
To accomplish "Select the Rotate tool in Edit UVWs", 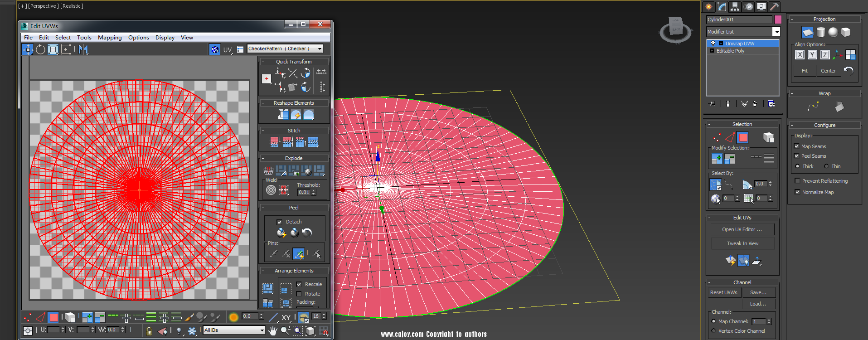I will pyautogui.click(x=40, y=49).
